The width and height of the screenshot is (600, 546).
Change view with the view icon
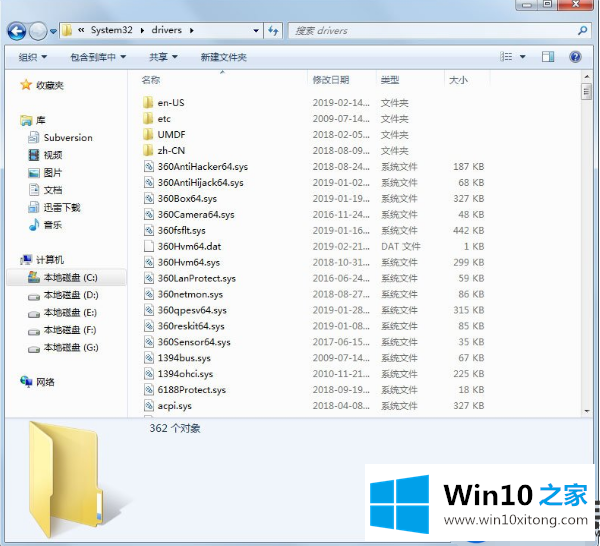click(506, 57)
